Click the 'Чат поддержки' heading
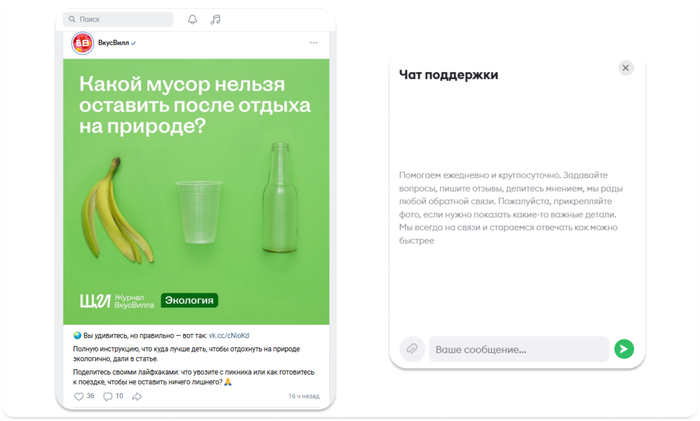700x421 pixels. pyautogui.click(x=449, y=75)
